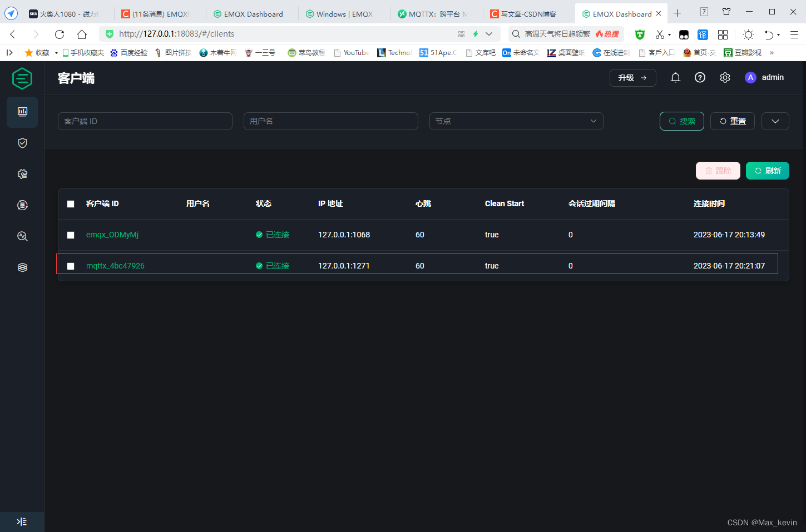Open the data integration sidebar icon
Image resolution: width=806 pixels, height=532 pixels.
tap(22, 205)
